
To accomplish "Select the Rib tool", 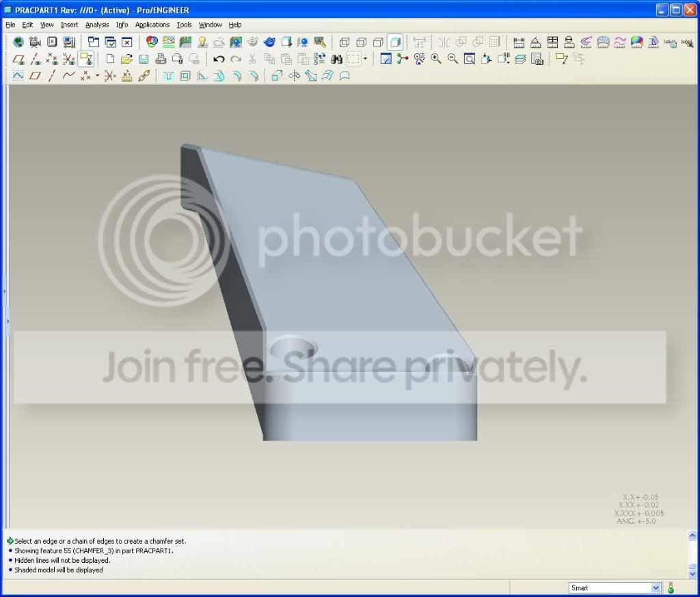I will click(x=202, y=76).
